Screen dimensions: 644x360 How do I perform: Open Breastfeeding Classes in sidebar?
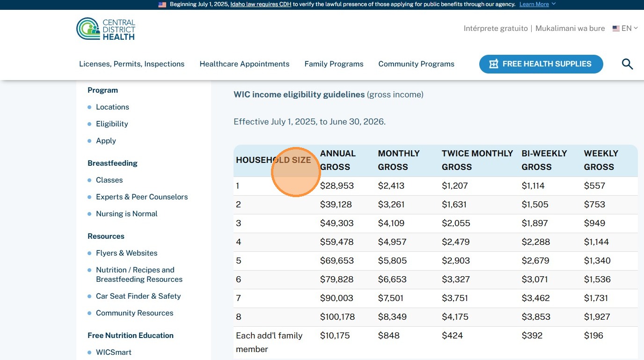(109, 180)
